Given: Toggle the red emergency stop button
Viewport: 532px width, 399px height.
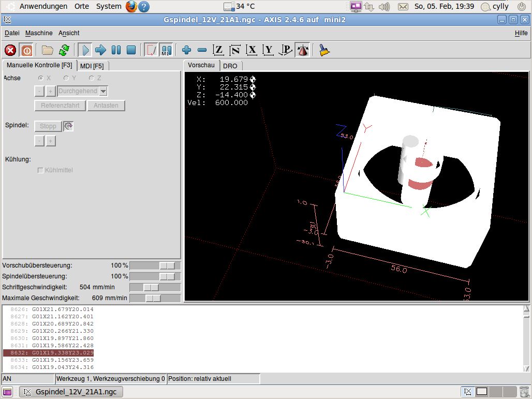Looking at the screenshot, I should pyautogui.click(x=10, y=50).
